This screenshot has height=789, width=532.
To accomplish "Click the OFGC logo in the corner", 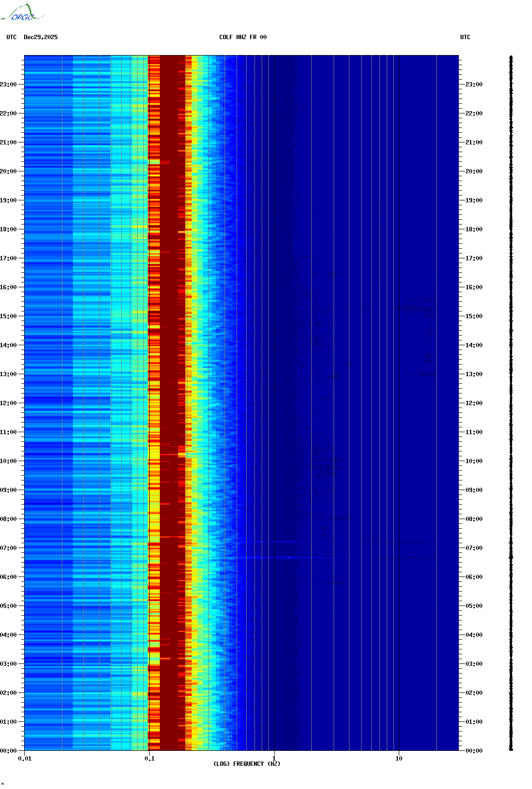I will click(x=22, y=13).
